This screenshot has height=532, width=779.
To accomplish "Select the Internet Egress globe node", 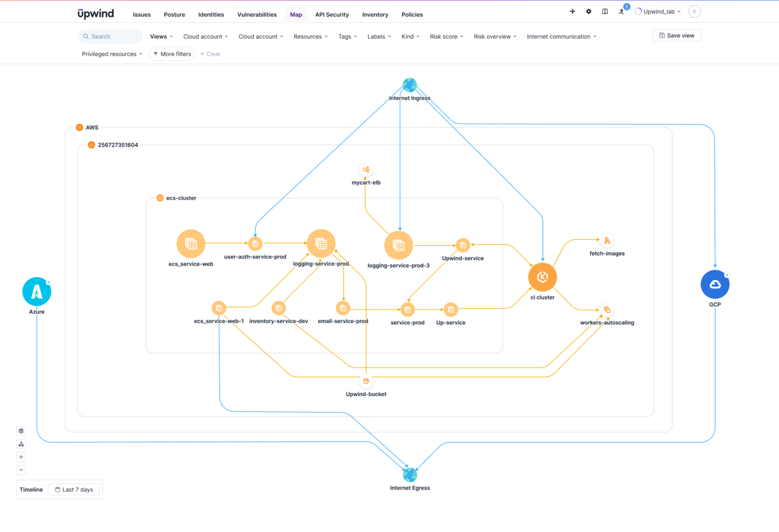I will point(409,475).
